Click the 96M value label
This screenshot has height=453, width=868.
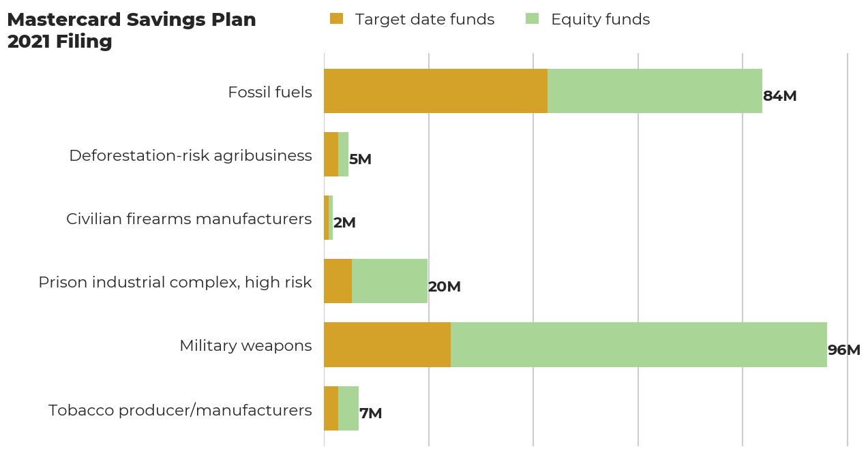point(844,350)
